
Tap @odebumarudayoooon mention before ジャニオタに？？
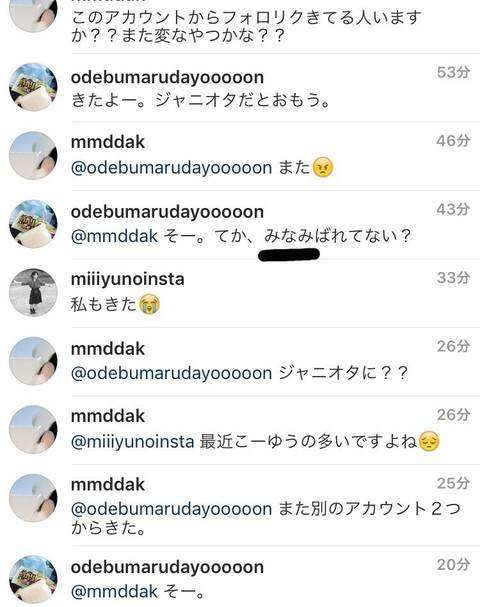[x=171, y=374]
